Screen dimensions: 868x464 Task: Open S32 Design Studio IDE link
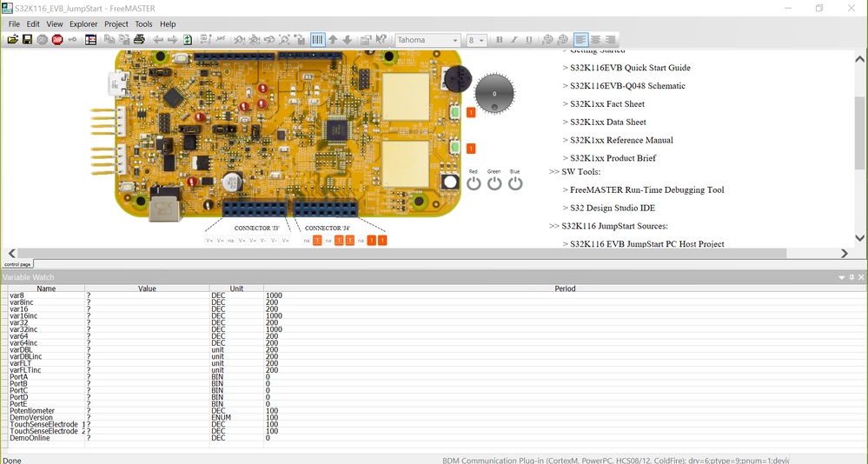[613, 208]
